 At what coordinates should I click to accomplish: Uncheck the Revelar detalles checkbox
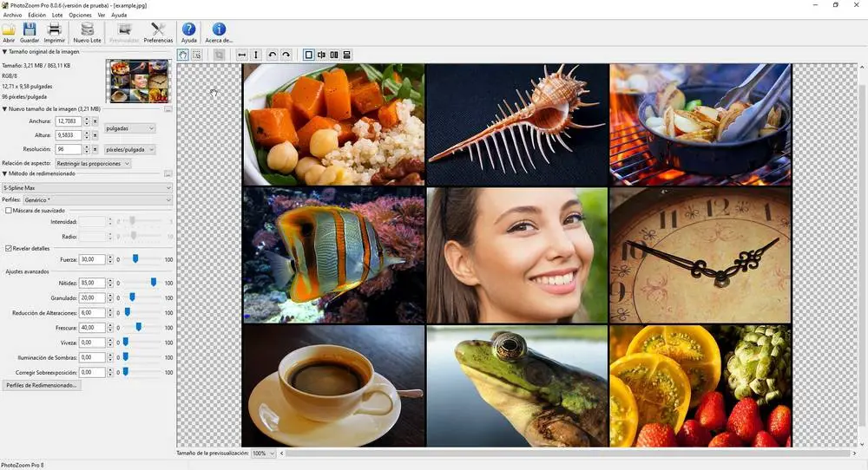[9, 248]
